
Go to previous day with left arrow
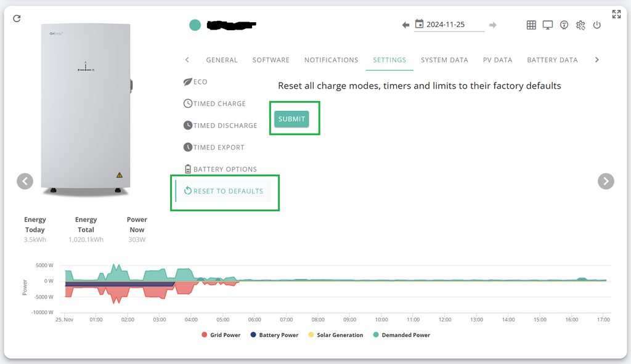[x=405, y=25]
